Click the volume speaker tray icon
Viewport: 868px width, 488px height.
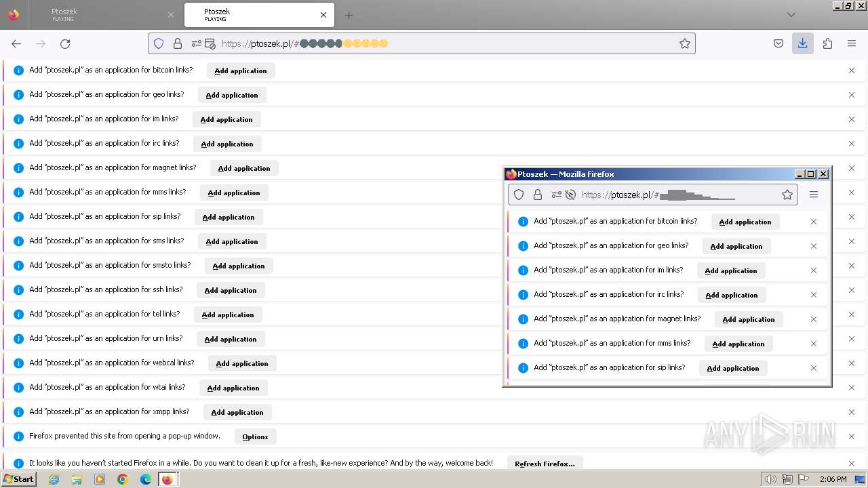(770, 479)
